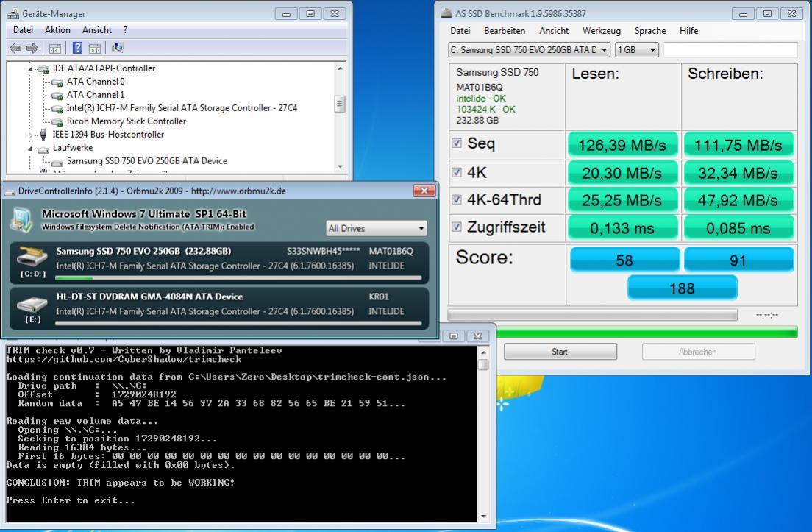The width and height of the screenshot is (812, 532).
Task: Click the Ricoh Memory Stick Controller icon
Action: [57, 121]
